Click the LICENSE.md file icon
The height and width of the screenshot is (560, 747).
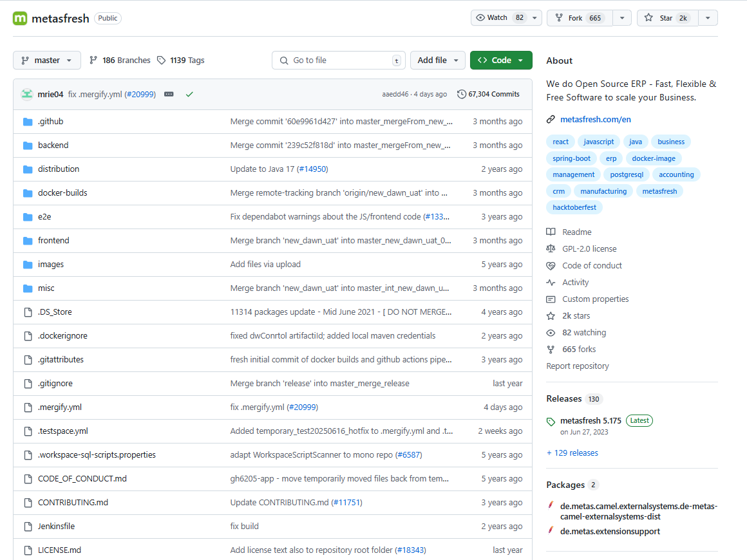(28, 550)
